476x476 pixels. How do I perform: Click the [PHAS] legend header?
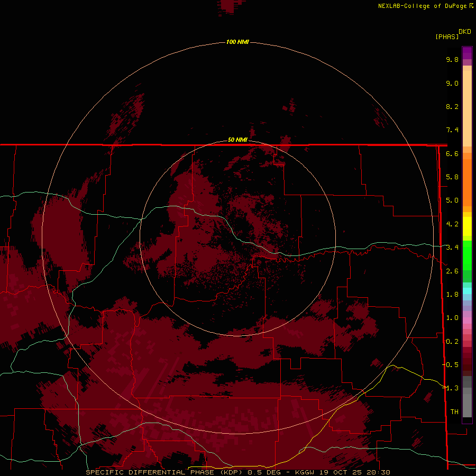pos(447,36)
